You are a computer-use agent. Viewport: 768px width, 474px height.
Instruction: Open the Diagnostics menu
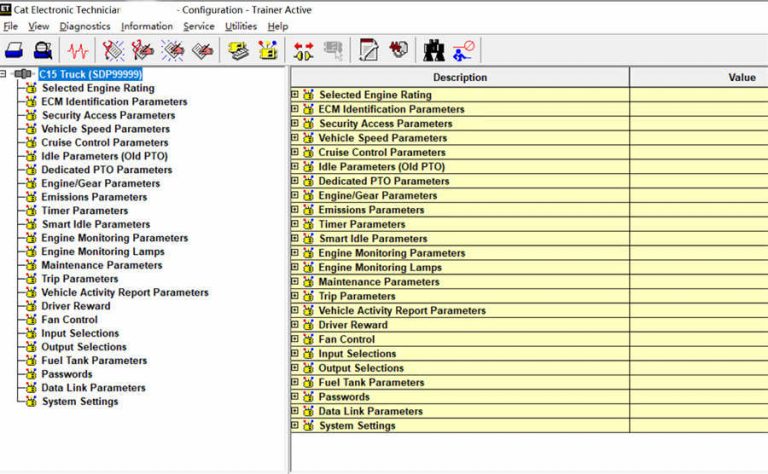(x=84, y=26)
